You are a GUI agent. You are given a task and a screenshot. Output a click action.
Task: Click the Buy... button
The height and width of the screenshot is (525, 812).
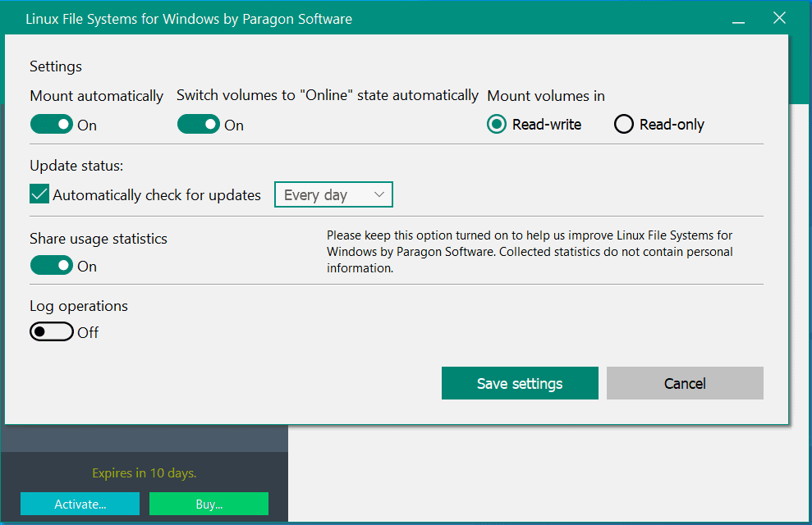coord(209,504)
